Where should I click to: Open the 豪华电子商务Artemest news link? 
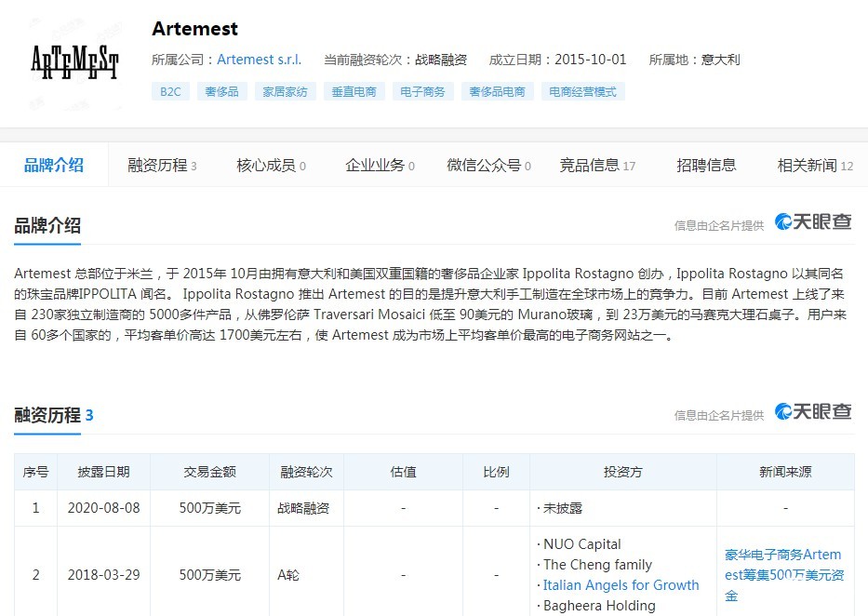pyautogui.click(x=784, y=575)
